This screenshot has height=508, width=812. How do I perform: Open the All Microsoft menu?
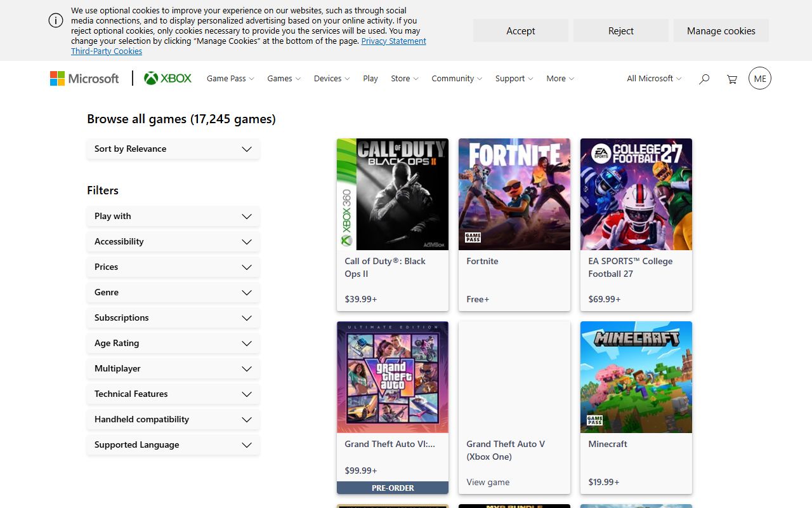(654, 78)
